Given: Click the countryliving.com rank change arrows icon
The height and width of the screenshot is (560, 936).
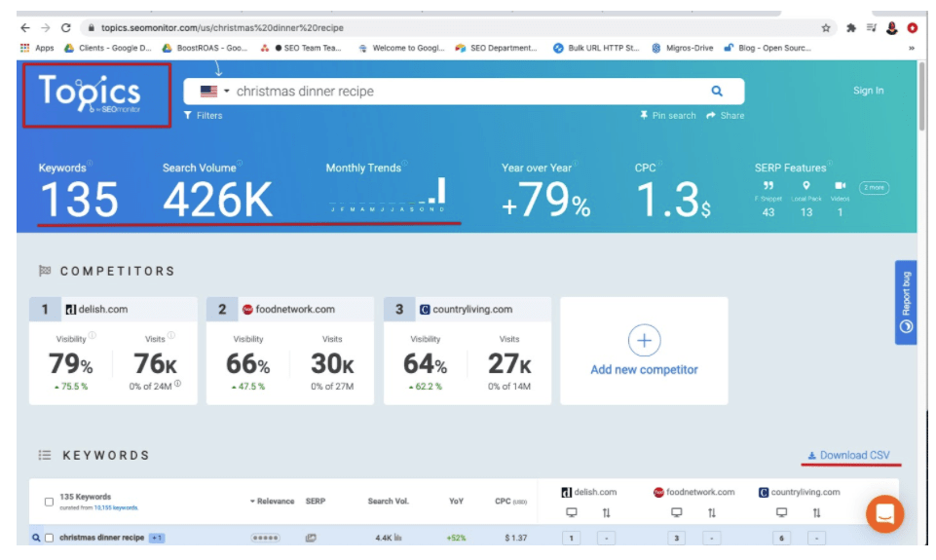Looking at the screenshot, I should [816, 513].
